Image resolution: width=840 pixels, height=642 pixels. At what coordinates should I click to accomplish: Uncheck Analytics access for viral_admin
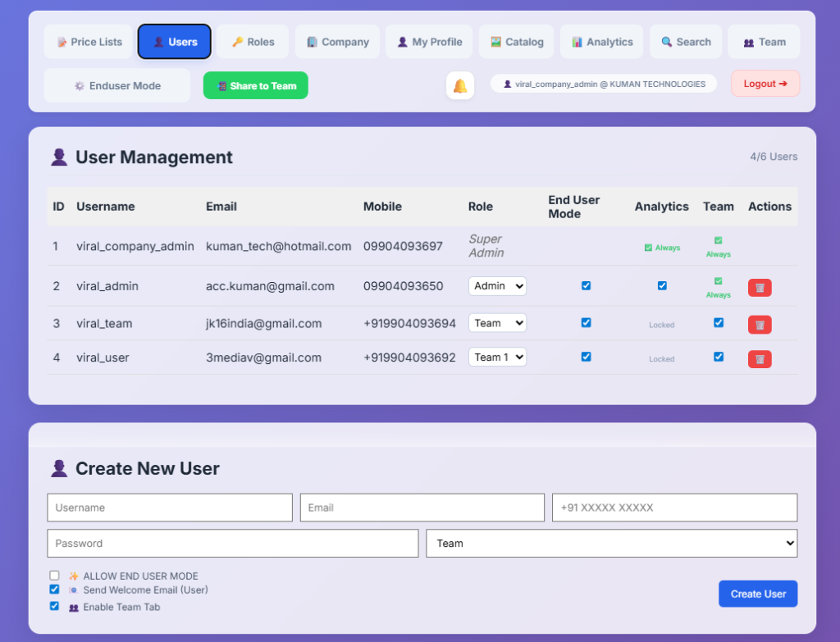pyautogui.click(x=662, y=286)
